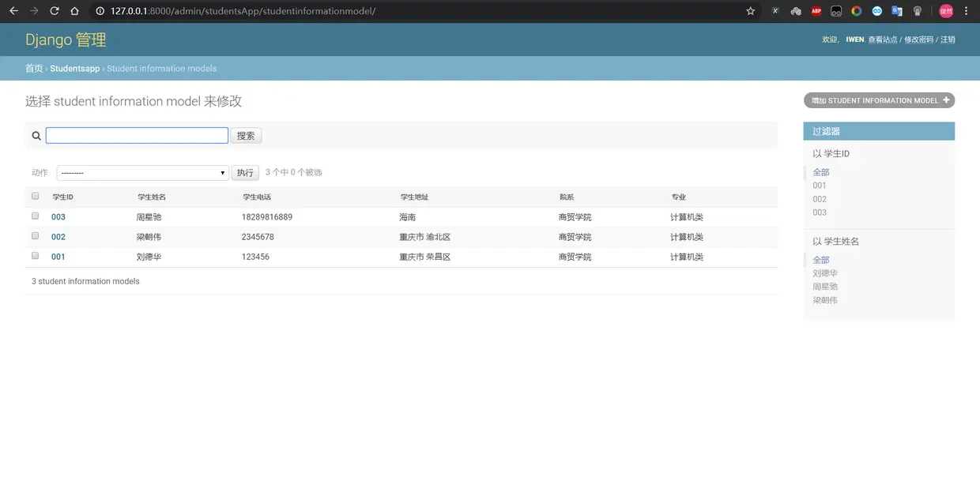The height and width of the screenshot is (503, 980).
Task: Click 增加 STUDENT INFORMATION MODEL button
Action: (879, 100)
